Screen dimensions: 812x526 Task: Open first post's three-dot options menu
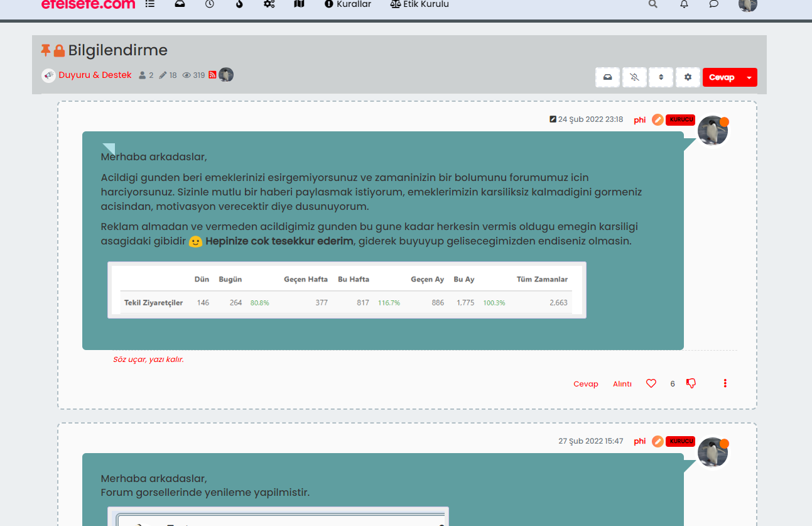tap(725, 383)
